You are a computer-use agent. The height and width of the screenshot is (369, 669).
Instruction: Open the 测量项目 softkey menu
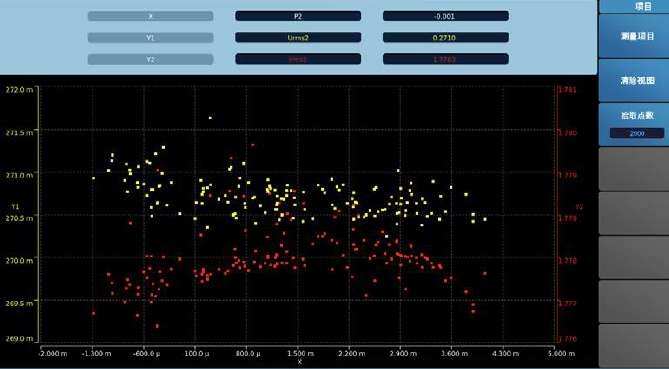click(634, 36)
